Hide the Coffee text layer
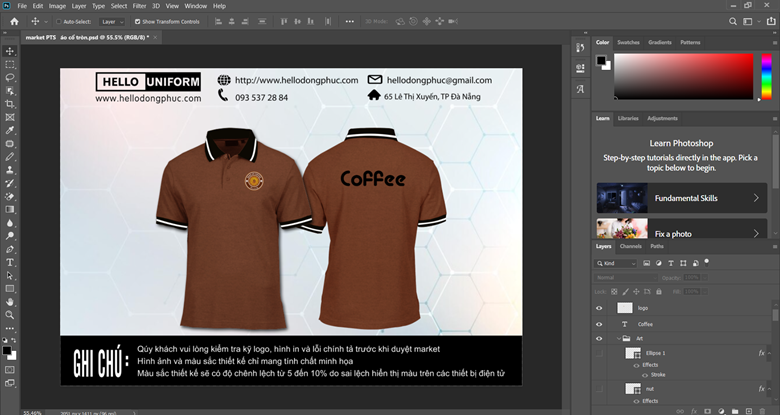 [x=599, y=324]
